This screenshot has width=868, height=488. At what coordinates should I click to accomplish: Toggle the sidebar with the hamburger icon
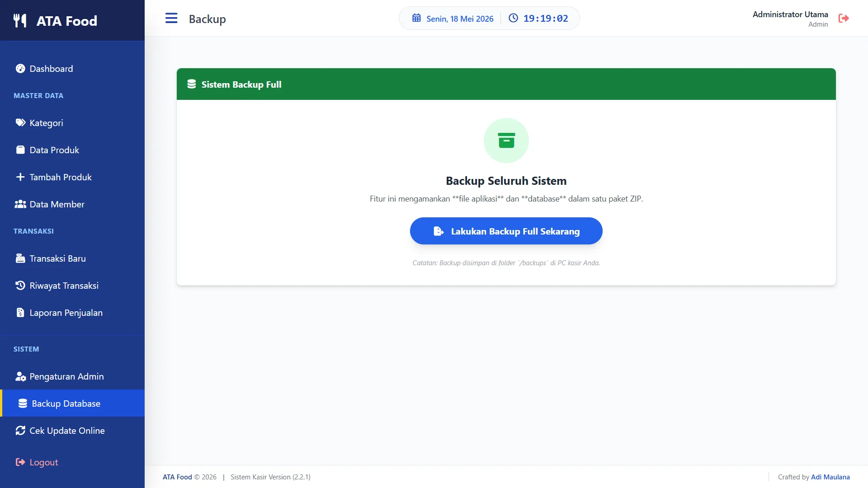coord(171,18)
